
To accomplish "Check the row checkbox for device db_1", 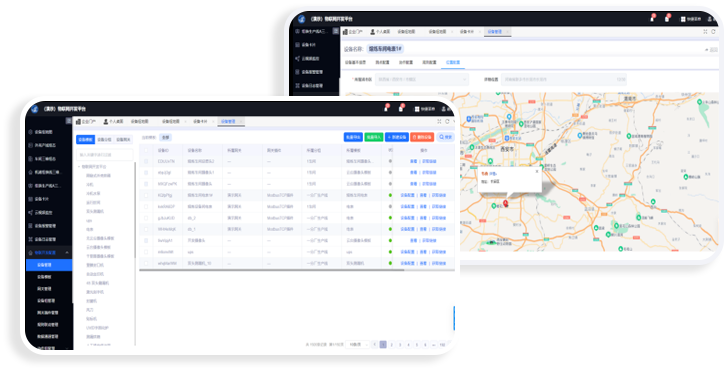I will coord(146,229).
